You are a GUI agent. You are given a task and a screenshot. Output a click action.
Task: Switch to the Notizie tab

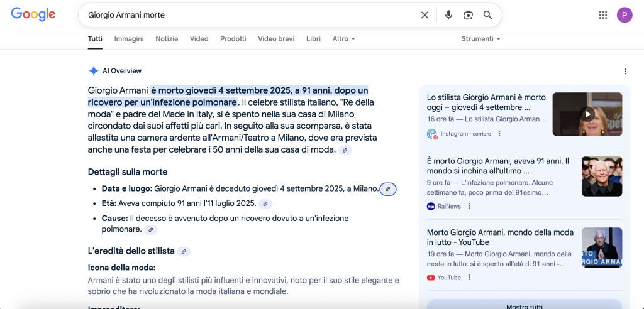click(x=167, y=39)
